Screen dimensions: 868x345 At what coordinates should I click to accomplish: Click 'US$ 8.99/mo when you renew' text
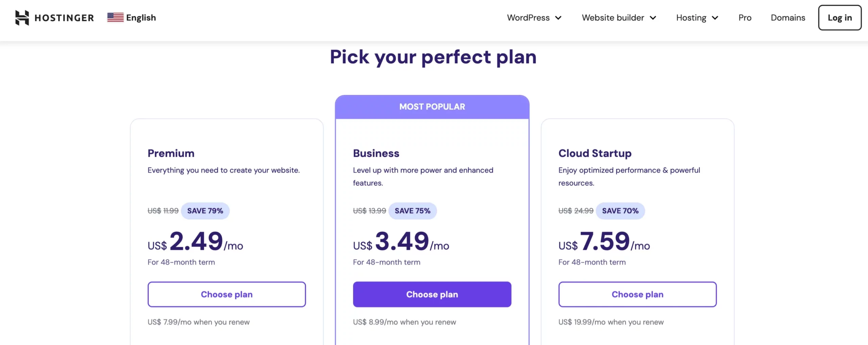[x=405, y=322]
